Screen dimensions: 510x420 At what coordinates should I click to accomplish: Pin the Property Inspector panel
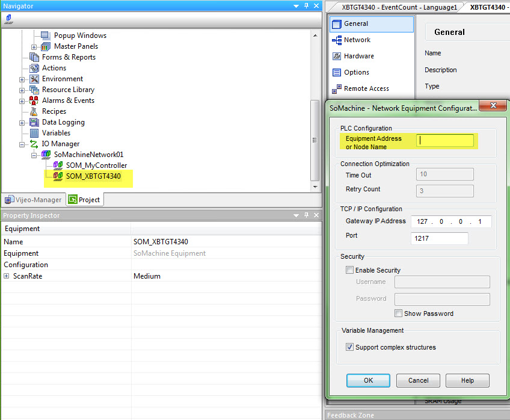pyautogui.click(x=306, y=215)
